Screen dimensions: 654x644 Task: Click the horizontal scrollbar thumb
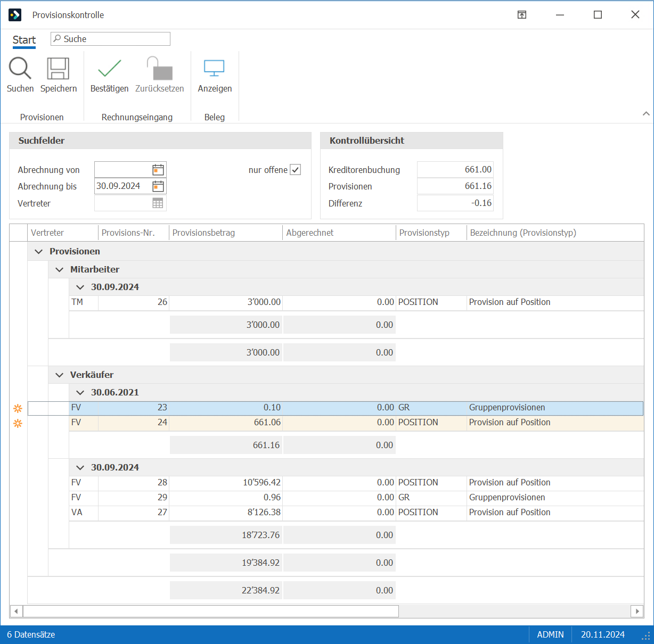[211, 611]
